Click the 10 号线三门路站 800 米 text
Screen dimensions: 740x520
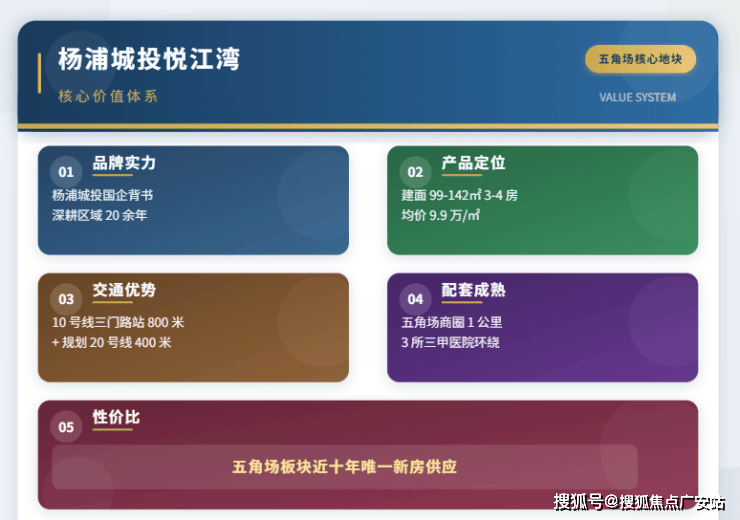(118, 322)
